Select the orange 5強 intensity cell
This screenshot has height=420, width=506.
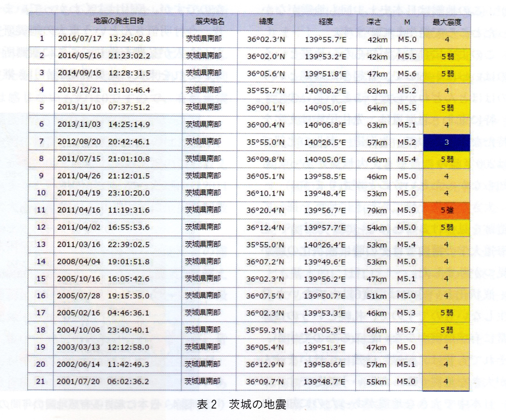pos(447,211)
